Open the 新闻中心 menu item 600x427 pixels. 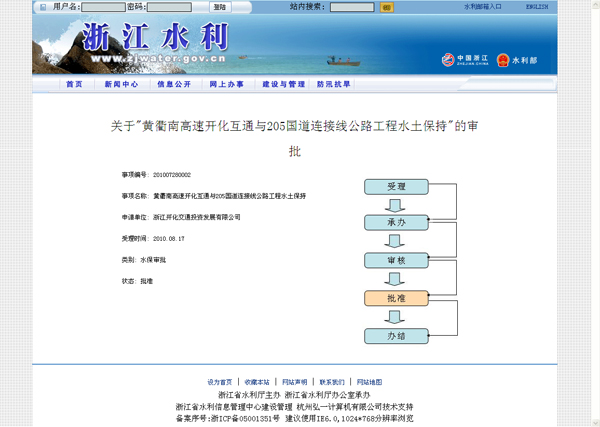click(121, 85)
